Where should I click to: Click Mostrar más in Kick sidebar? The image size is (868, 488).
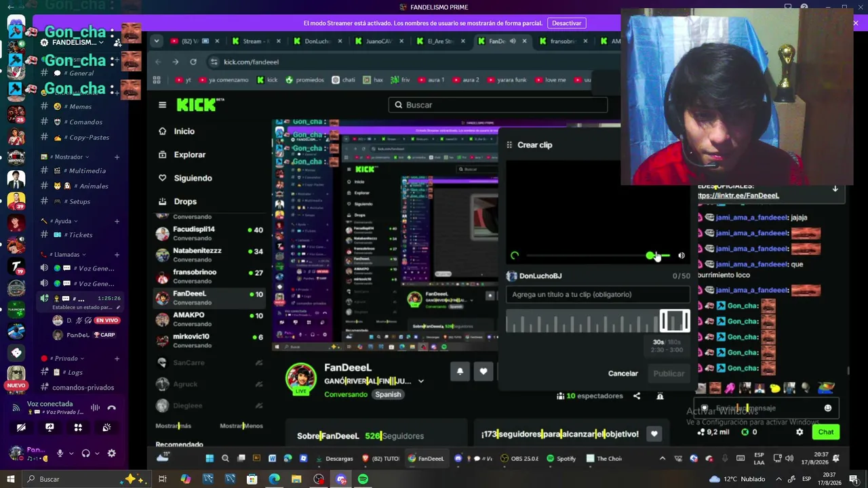[174, 426]
